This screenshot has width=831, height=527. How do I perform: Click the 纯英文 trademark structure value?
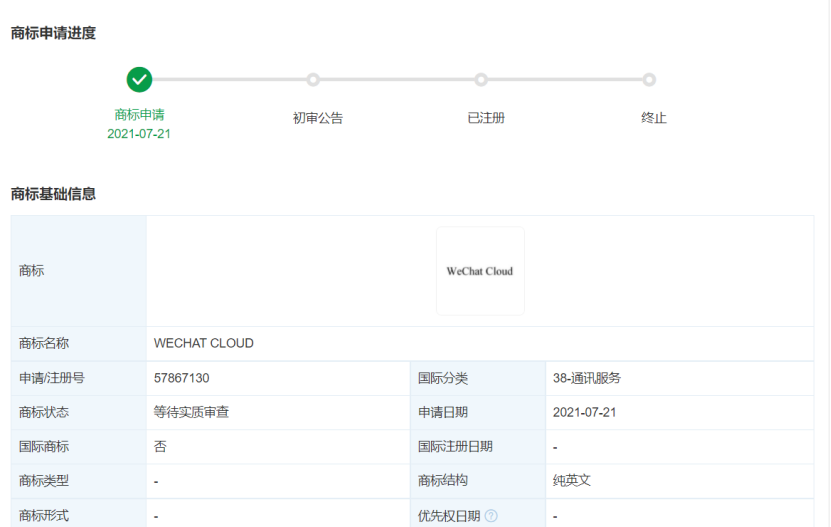point(572,480)
